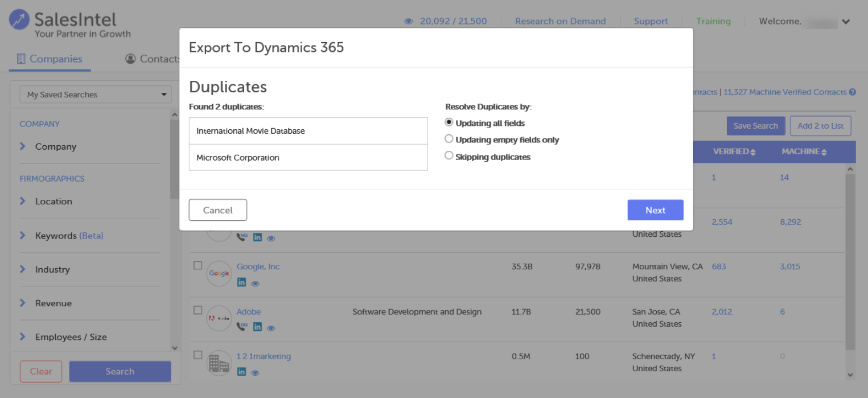Open the 3,015 machine contacts link
The height and width of the screenshot is (398, 868).
(790, 266)
